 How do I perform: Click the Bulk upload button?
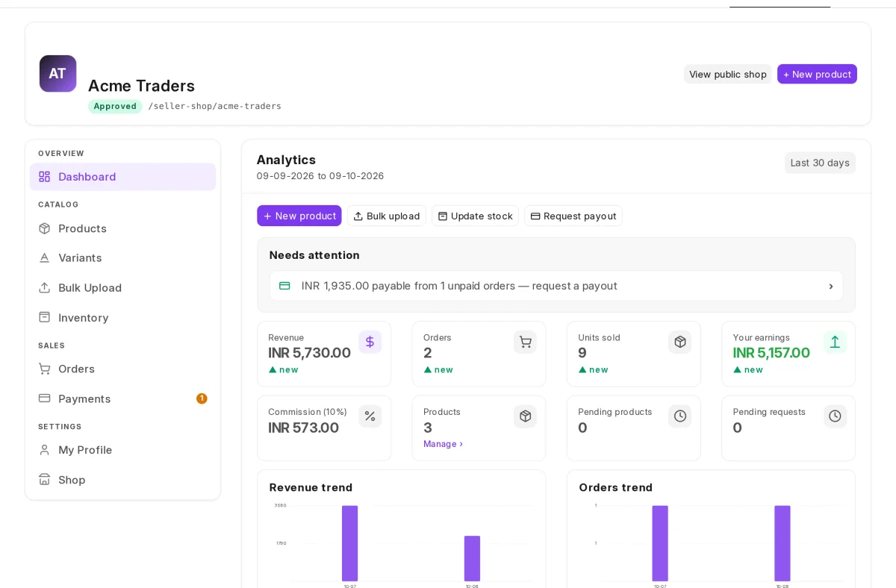(x=387, y=216)
